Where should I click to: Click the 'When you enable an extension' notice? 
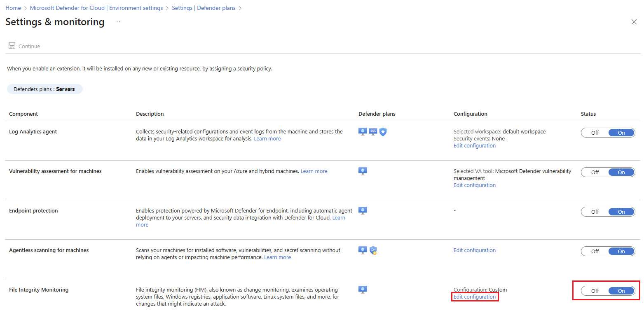tap(139, 69)
